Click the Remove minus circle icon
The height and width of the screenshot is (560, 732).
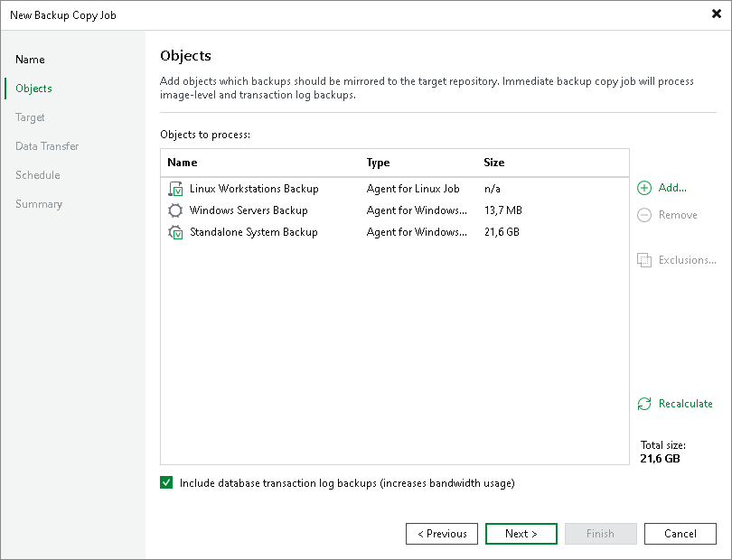click(x=644, y=215)
